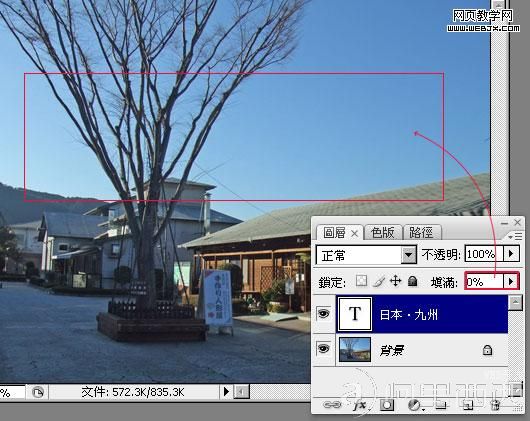Viewport: 530px width, 421px height.
Task: Hide the 日本・九州 text layer
Action: 323,314
